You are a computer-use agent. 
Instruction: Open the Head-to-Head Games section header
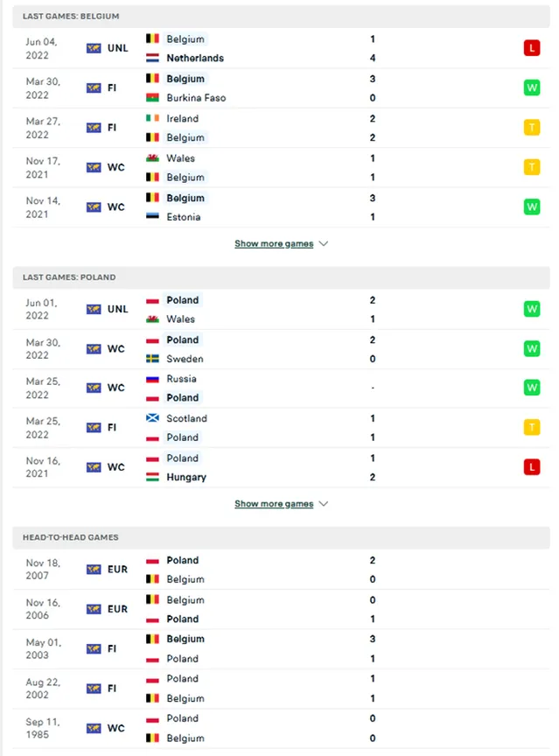click(x=281, y=537)
